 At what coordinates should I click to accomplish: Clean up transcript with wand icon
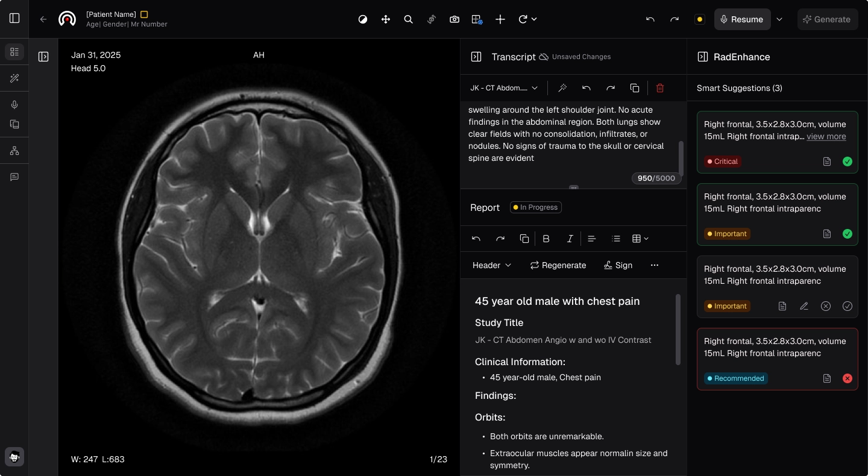tap(562, 88)
